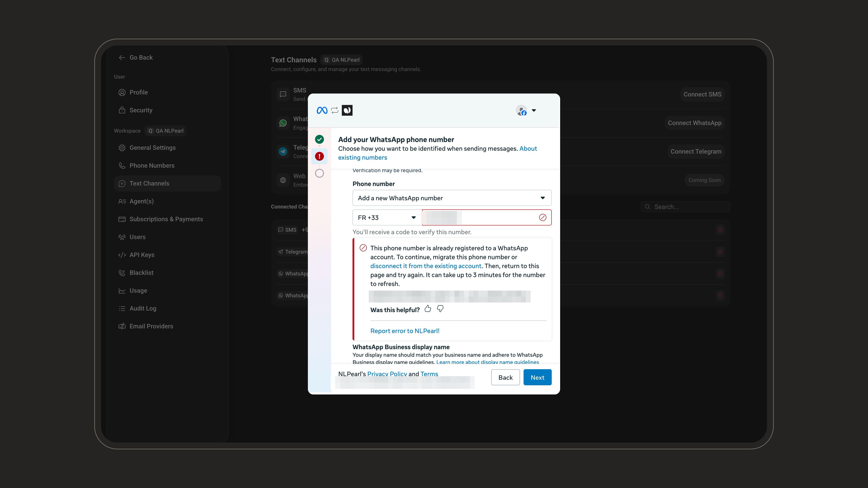Open General Settings in sidebar
The height and width of the screenshot is (488, 868).
(167, 148)
